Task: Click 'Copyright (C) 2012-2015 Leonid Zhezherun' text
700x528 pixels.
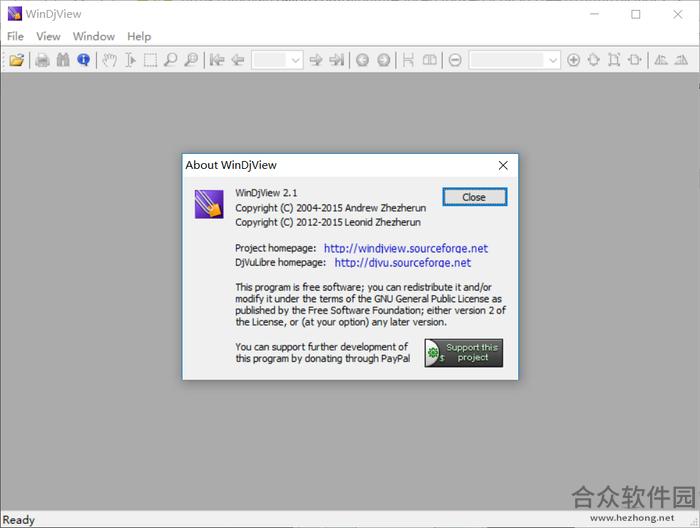Action: pos(328,222)
